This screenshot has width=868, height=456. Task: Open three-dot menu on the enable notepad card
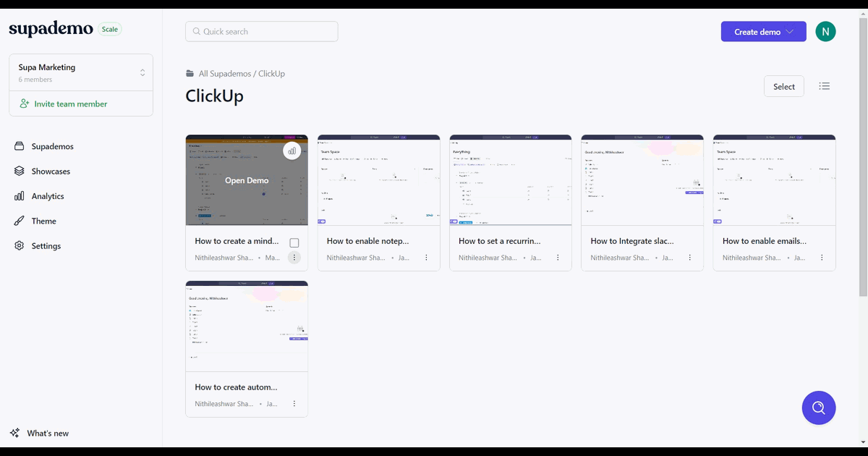pyautogui.click(x=426, y=258)
